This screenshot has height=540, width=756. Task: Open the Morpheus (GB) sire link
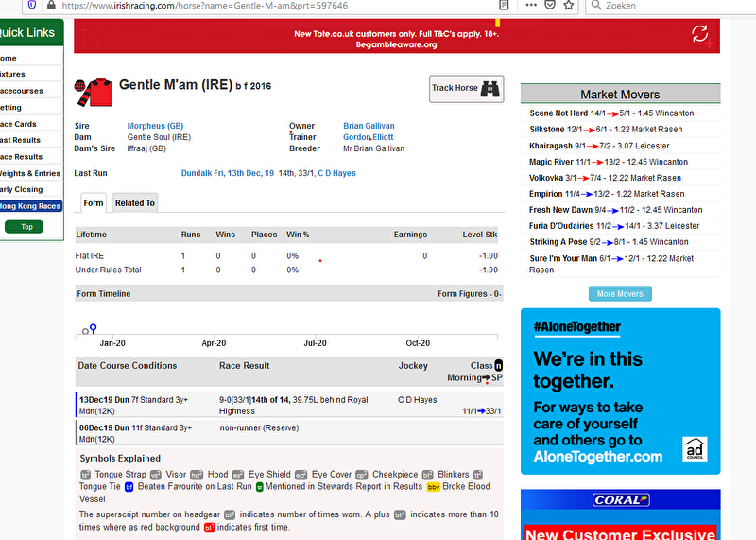155,126
